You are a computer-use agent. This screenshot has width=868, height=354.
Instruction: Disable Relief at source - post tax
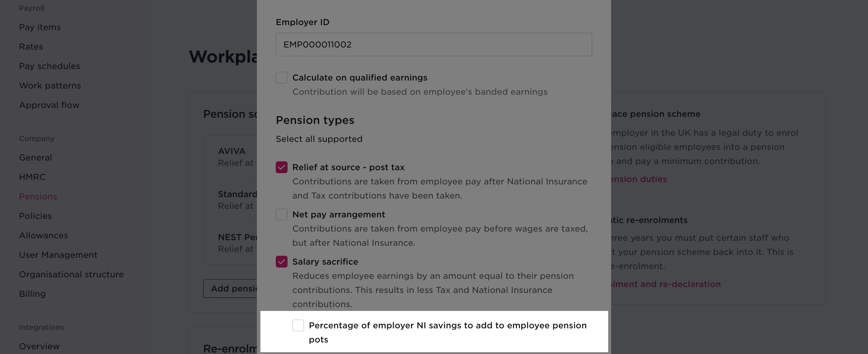[281, 167]
